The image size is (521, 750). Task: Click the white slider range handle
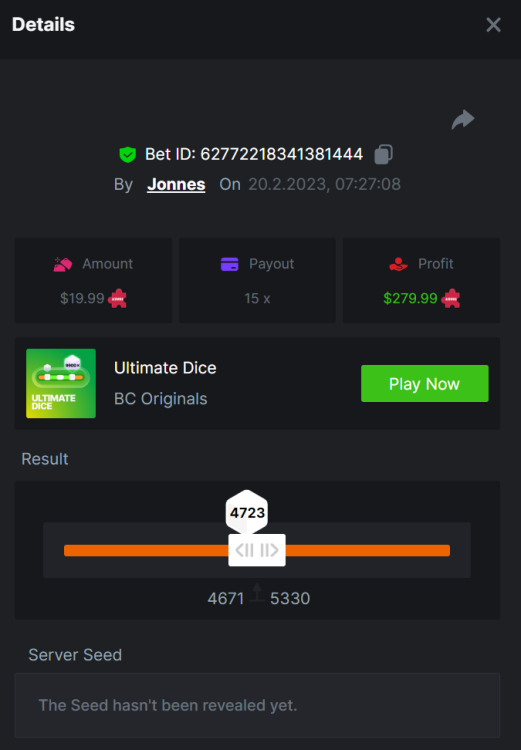[257, 550]
